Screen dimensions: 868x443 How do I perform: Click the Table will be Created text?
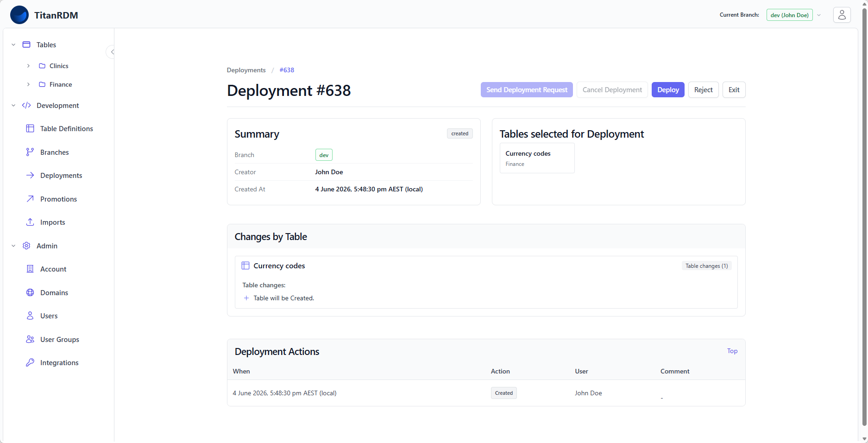tap(283, 298)
